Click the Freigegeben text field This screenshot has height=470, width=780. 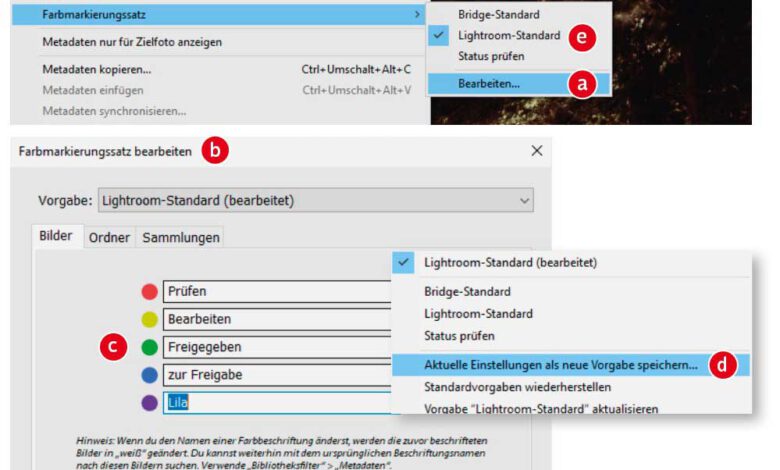[277, 347]
